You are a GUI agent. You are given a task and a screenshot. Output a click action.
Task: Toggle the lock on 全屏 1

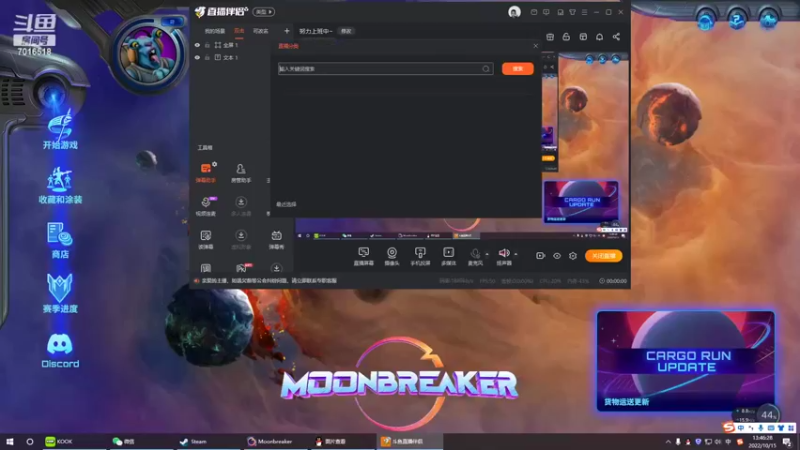[207, 45]
